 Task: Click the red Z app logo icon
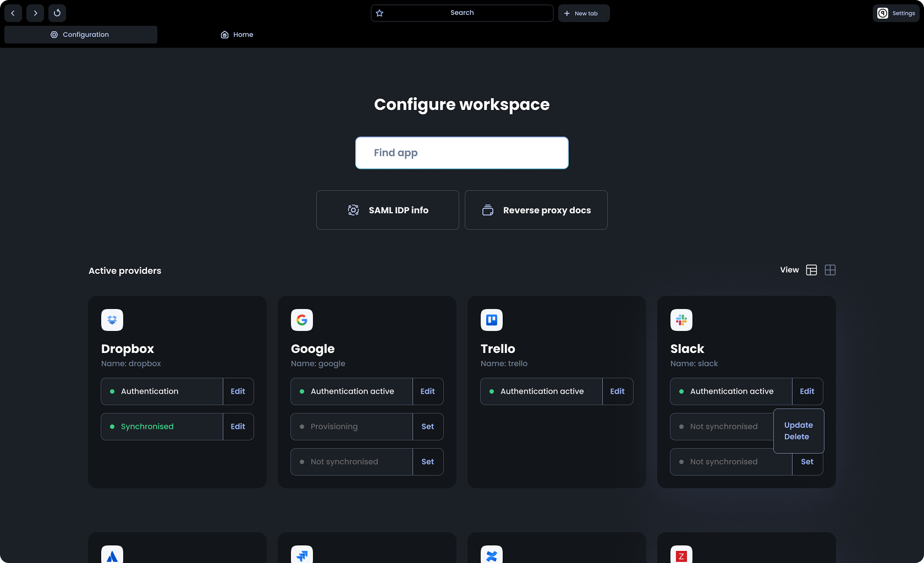681,554
